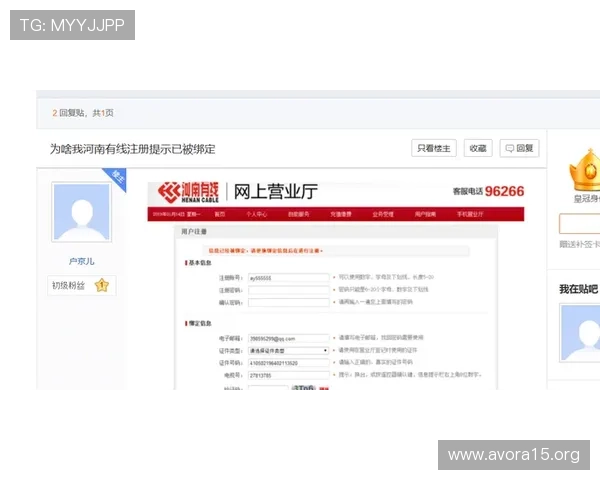Screen dimensions: 600x480
Task: Open 个人中心 in red nav bar
Action: pos(256,214)
